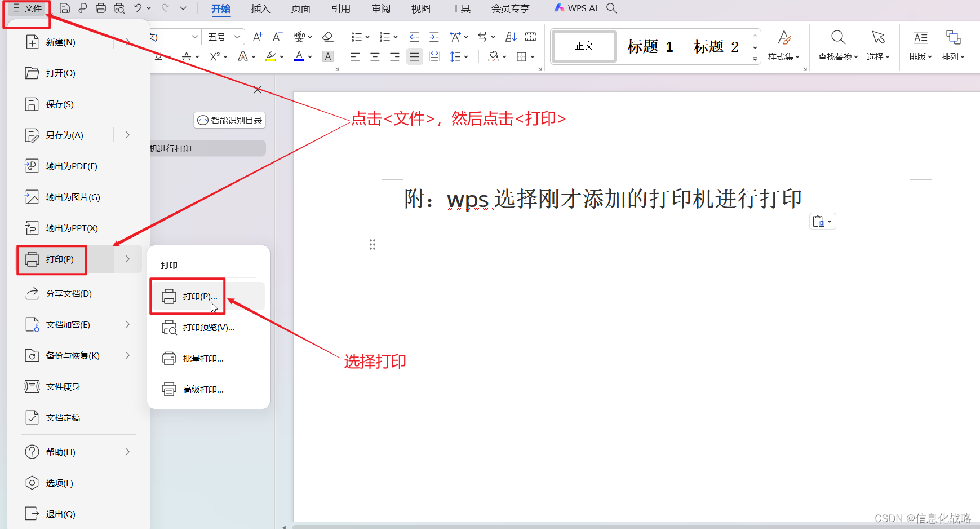
Task: Click the undo arrow icon
Action: click(138, 8)
